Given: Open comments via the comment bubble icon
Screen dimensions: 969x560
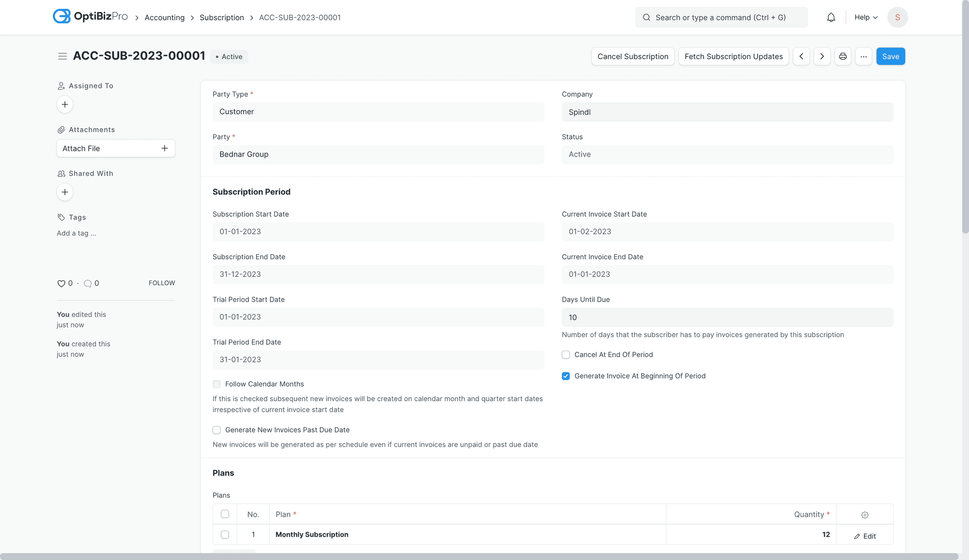Looking at the screenshot, I should pos(88,283).
